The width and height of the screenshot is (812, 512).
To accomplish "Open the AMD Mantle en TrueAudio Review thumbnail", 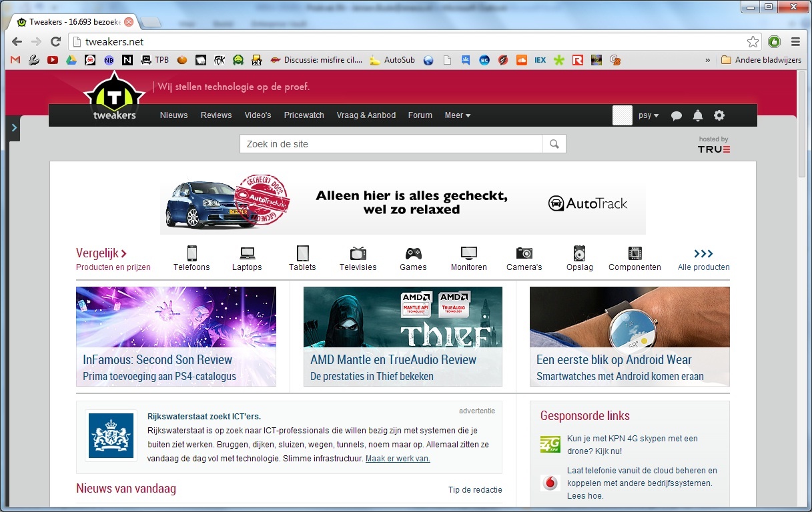I will click(x=403, y=336).
